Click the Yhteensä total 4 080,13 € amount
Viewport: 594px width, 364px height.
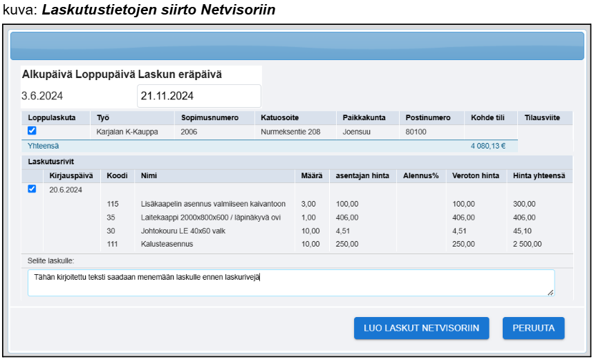pos(488,146)
